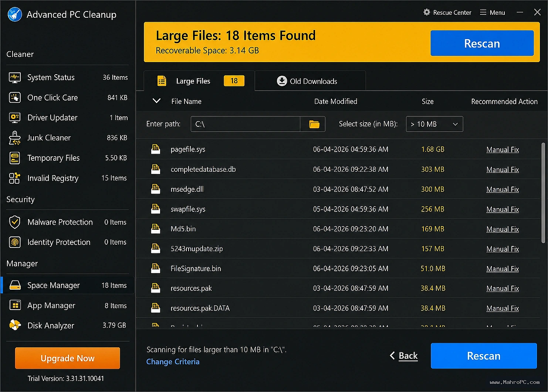Viewport: 548px width, 392px height.
Task: Click Manual Fix for pagefile.sys
Action: (503, 150)
